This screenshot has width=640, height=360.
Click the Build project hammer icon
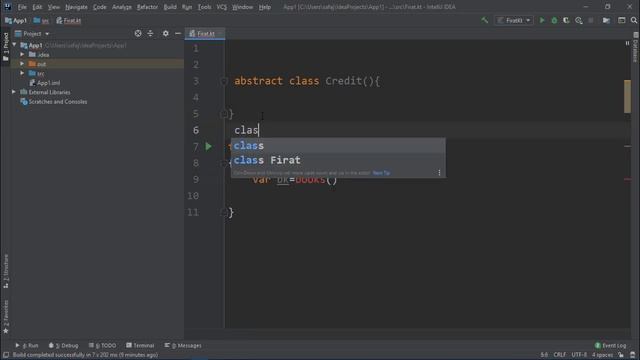(484, 20)
